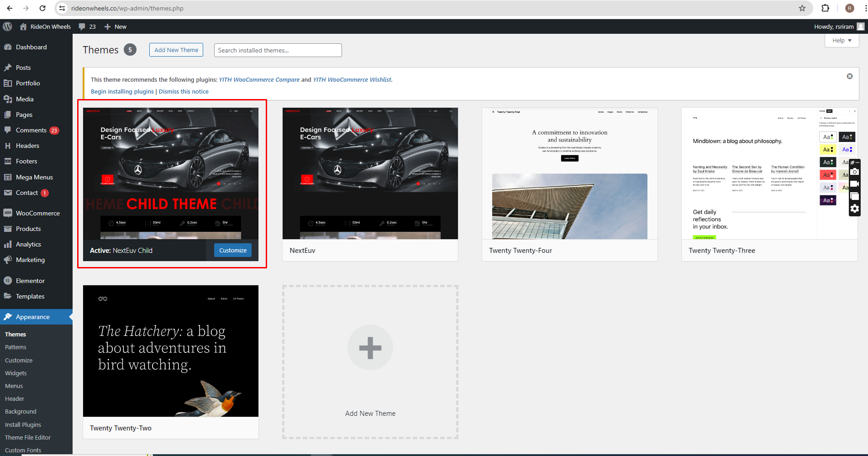Click the browser profile avatar icon

pos(850,8)
